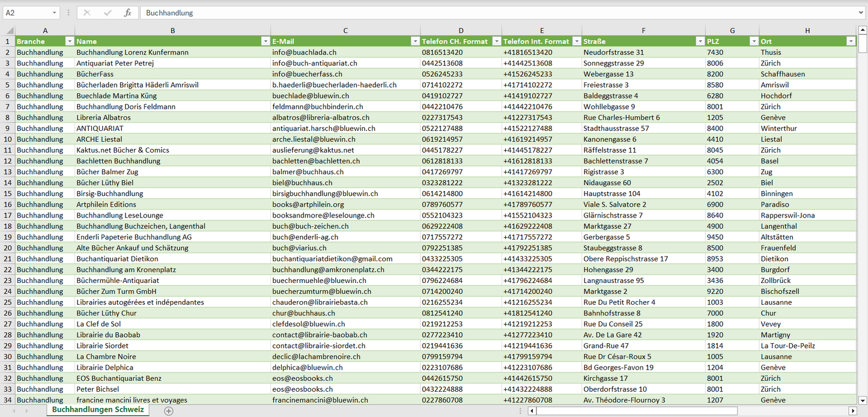Select the Buchhandlungen Schweiz sheet tab
This screenshot has width=868, height=417.
coord(98,410)
